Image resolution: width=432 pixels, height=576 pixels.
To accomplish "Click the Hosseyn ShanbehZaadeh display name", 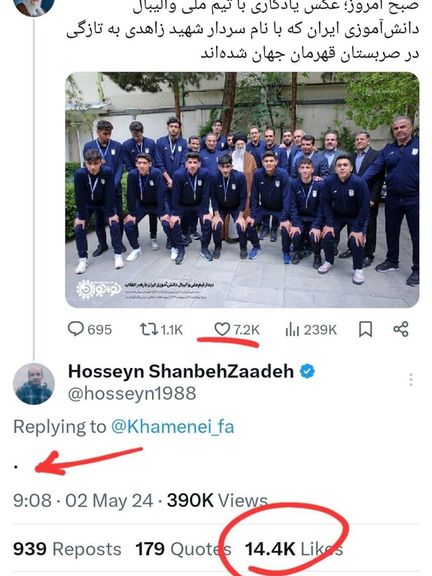I will coord(181,371).
